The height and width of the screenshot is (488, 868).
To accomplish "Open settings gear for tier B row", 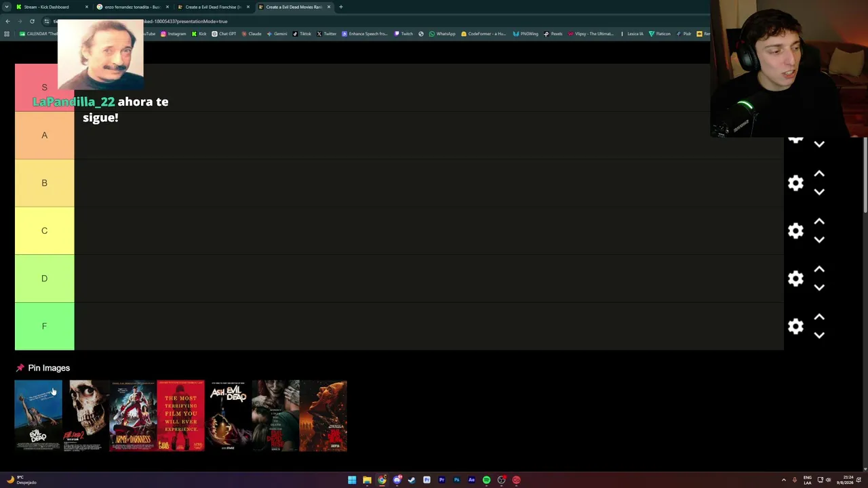I will click(x=795, y=183).
